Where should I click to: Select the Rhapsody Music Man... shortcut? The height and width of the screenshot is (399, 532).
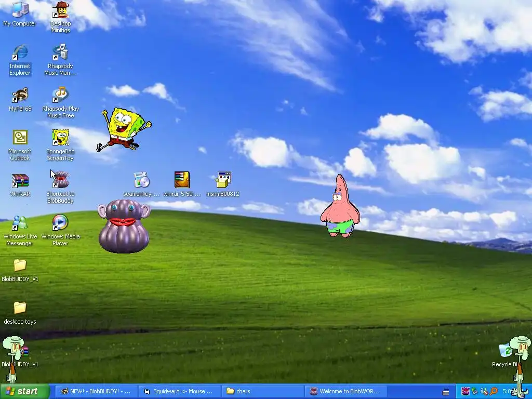[60, 60]
